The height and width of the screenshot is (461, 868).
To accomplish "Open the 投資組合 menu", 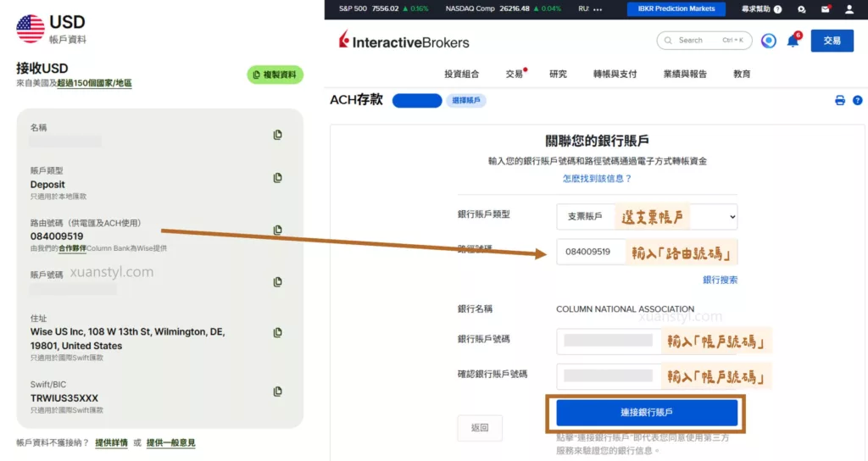I will 462,74.
